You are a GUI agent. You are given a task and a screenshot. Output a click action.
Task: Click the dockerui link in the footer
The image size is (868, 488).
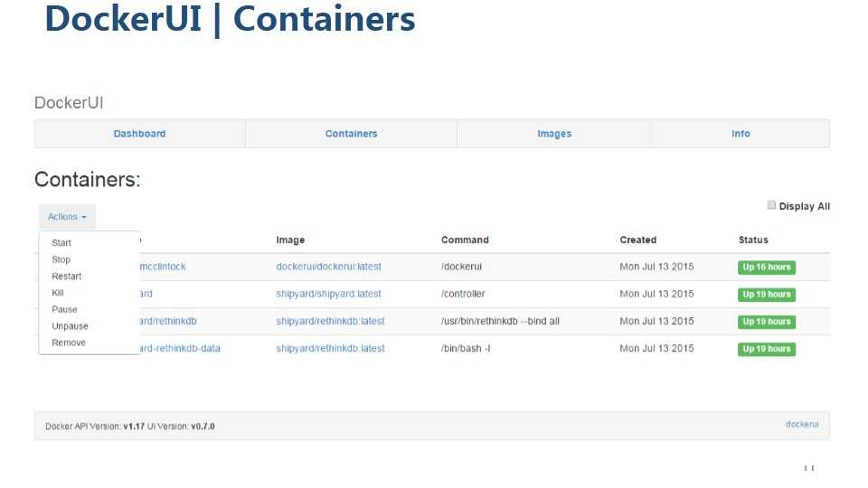(802, 424)
